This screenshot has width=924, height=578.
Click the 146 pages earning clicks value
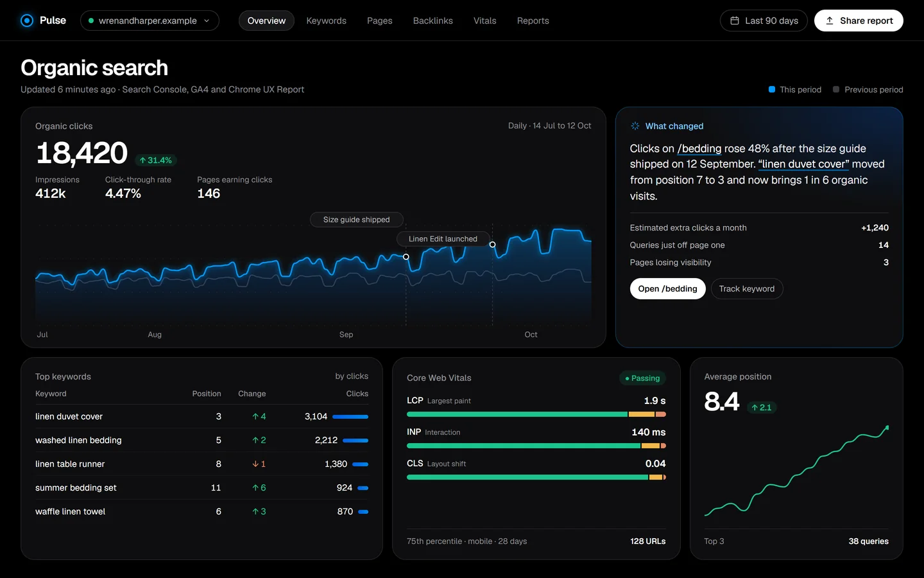coord(209,194)
